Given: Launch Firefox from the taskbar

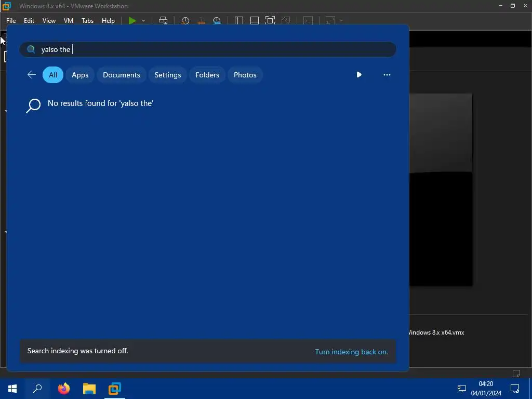Looking at the screenshot, I should click(x=63, y=389).
